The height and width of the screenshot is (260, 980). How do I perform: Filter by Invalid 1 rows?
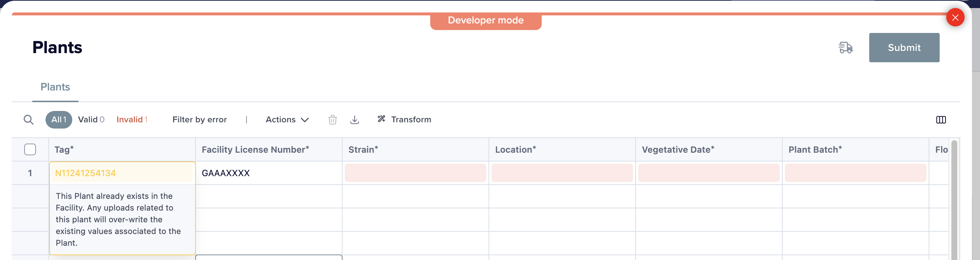[132, 119]
